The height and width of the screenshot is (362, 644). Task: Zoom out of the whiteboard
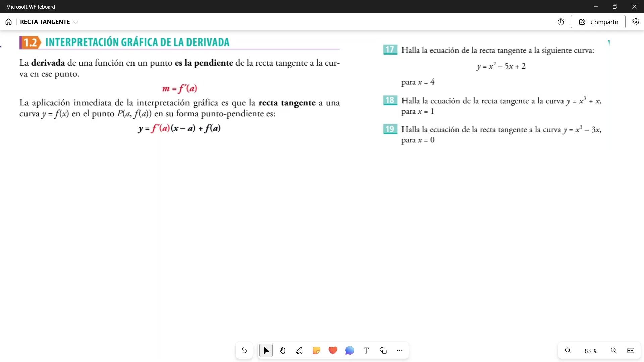click(x=568, y=351)
